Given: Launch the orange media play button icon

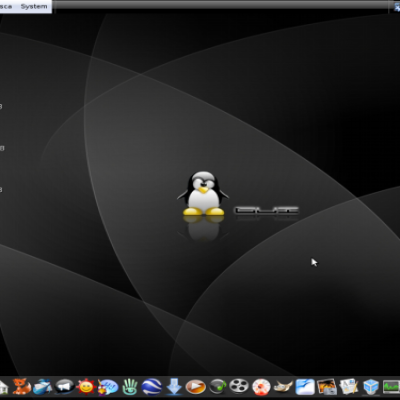Looking at the screenshot, I should click(x=195, y=387).
